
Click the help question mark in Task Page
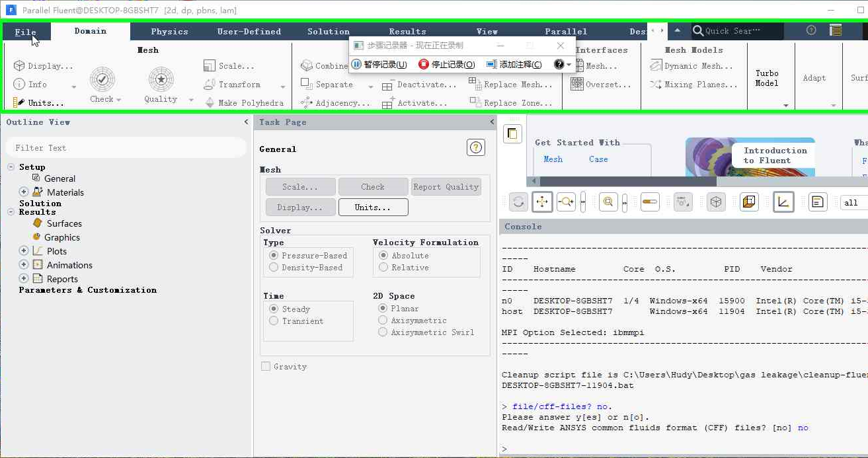point(476,147)
